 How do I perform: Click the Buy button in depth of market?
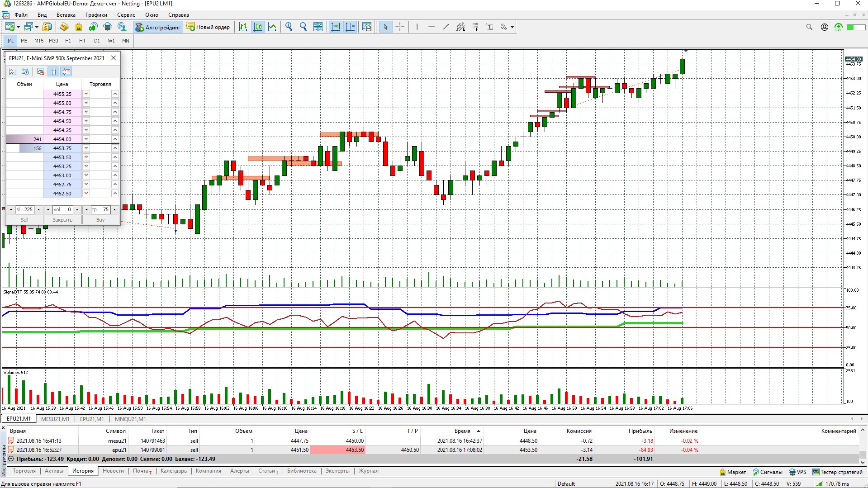click(100, 220)
